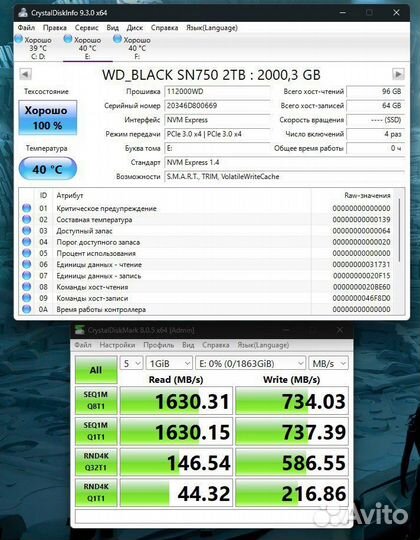Open the Правка menu in CrystalDiskInfo
The height and width of the screenshot is (540, 420).
(x=55, y=28)
